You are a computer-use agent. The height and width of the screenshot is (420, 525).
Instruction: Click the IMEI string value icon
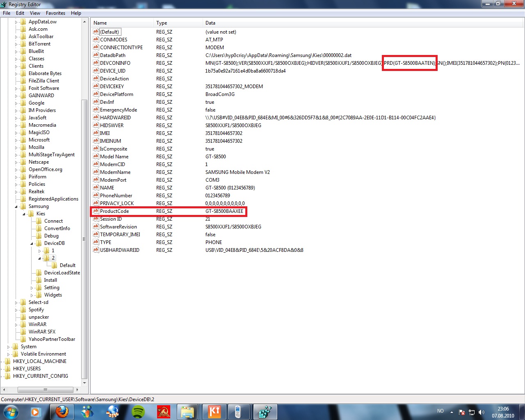(x=96, y=133)
